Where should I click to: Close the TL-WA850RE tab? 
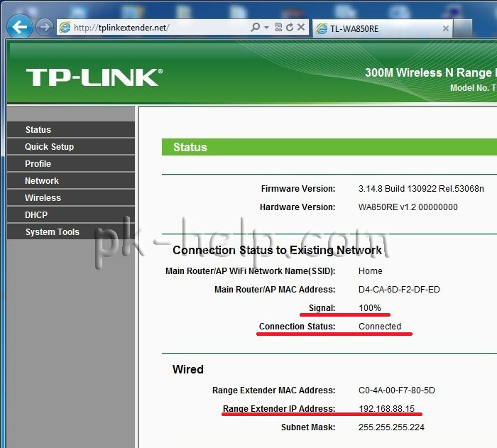click(x=445, y=28)
